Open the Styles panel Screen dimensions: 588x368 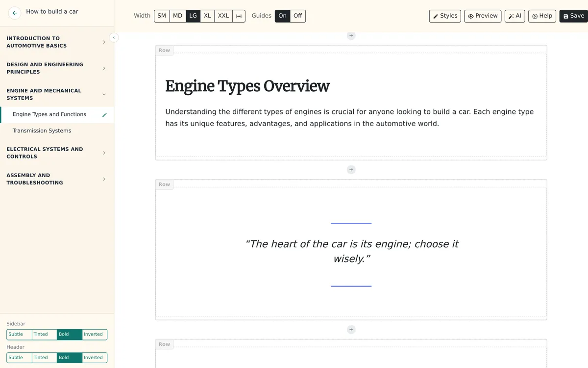coord(445,16)
